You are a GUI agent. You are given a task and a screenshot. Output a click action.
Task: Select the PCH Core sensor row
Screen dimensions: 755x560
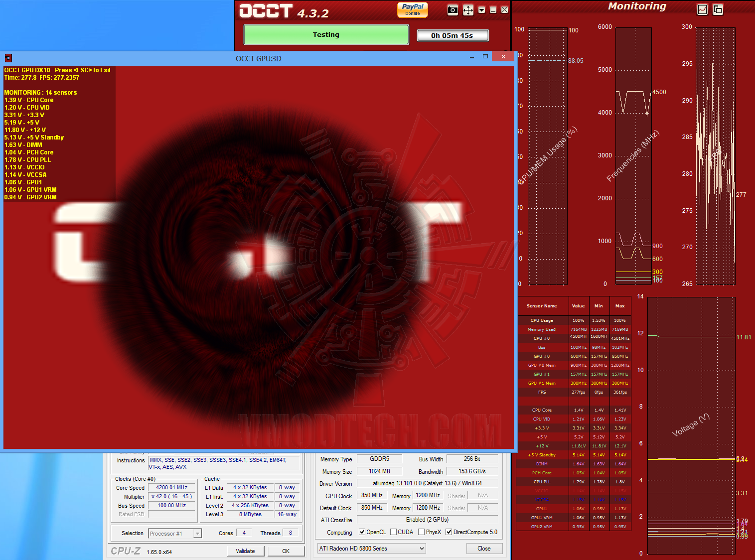point(574,473)
